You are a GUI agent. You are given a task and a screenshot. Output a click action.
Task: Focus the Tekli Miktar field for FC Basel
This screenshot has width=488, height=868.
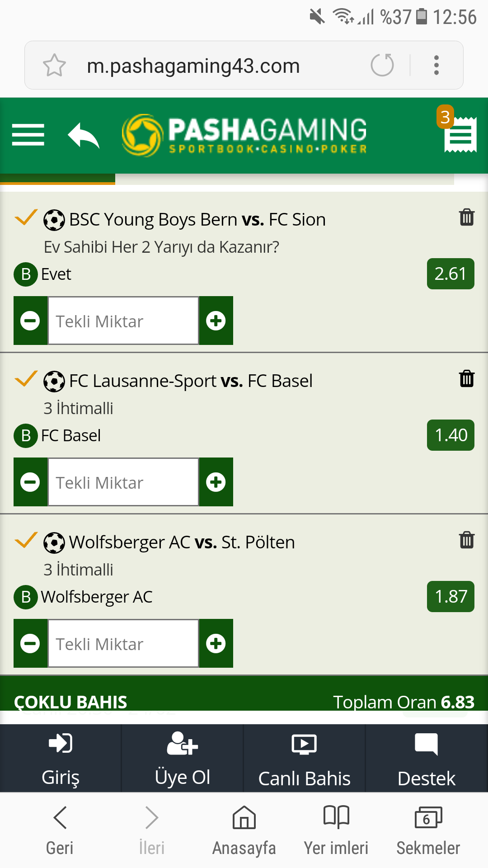(x=123, y=482)
